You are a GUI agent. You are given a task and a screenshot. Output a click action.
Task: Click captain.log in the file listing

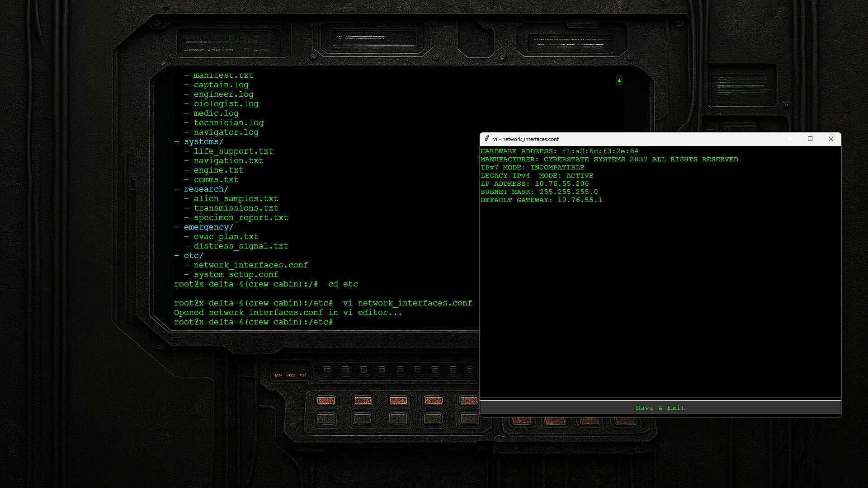click(221, 85)
